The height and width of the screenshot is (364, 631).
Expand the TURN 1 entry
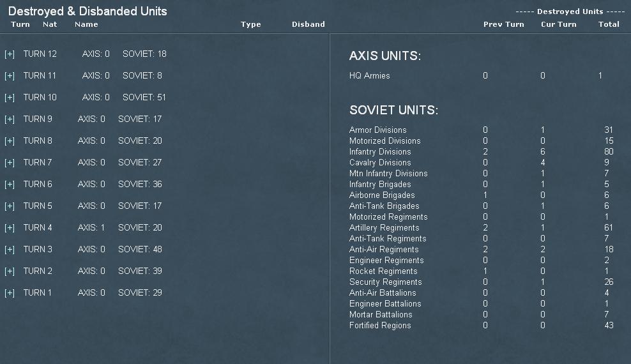coord(10,293)
